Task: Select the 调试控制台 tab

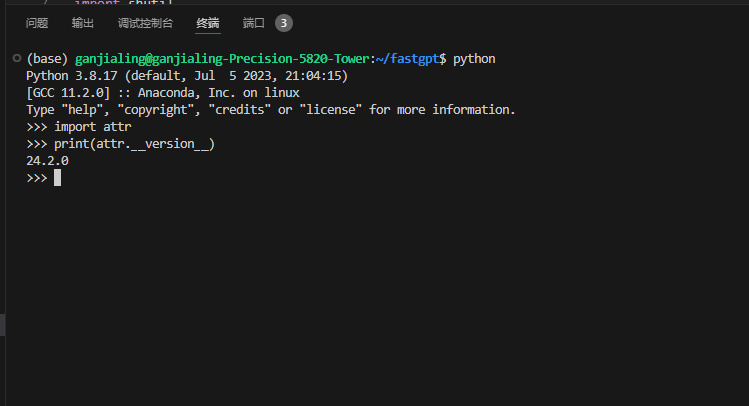Action: [145, 23]
